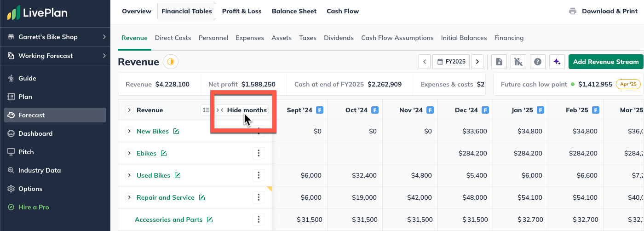Open the New Bikes stream link

pyautogui.click(x=153, y=131)
